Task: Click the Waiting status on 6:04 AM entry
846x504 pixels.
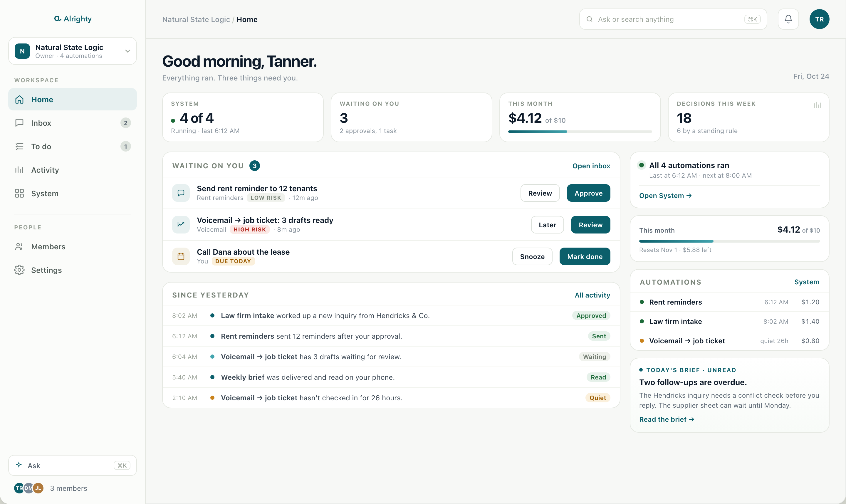Action: pyautogui.click(x=594, y=357)
